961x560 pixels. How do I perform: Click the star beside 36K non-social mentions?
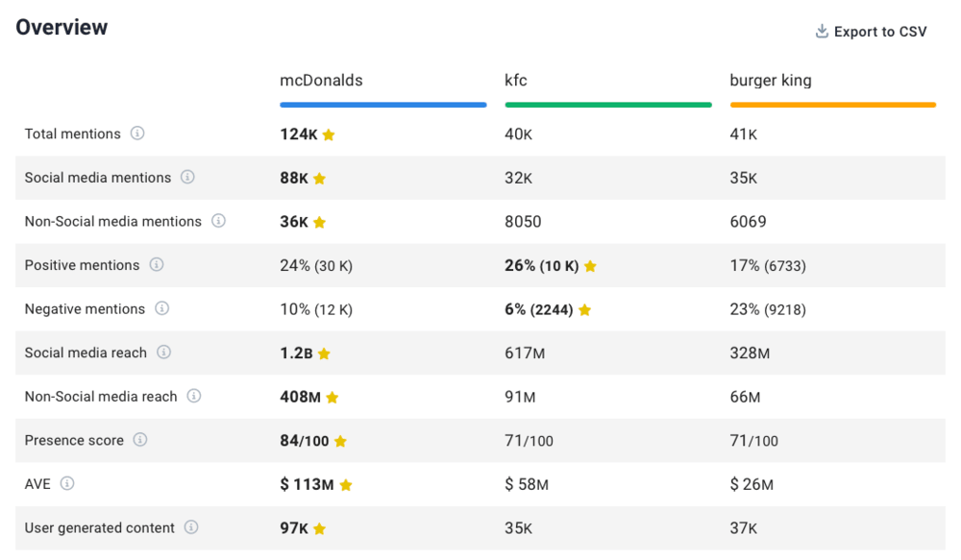coord(319,222)
